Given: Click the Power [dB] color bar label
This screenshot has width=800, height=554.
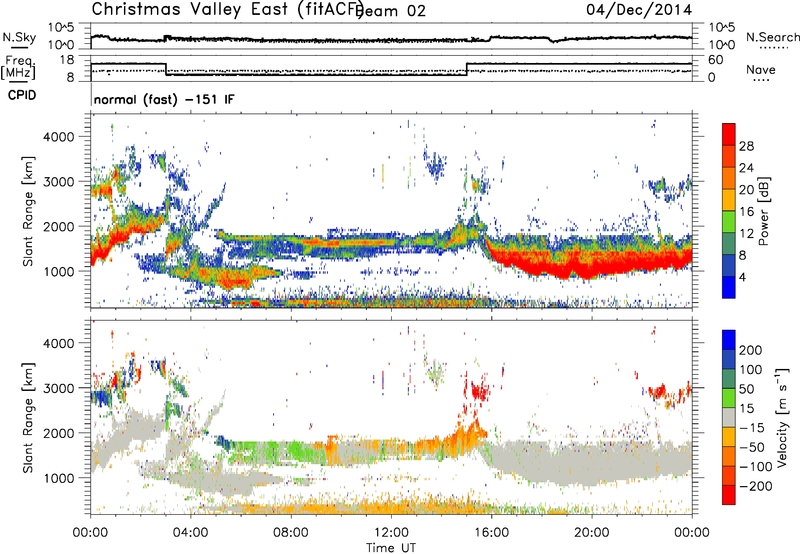Looking at the screenshot, I should (763, 211).
